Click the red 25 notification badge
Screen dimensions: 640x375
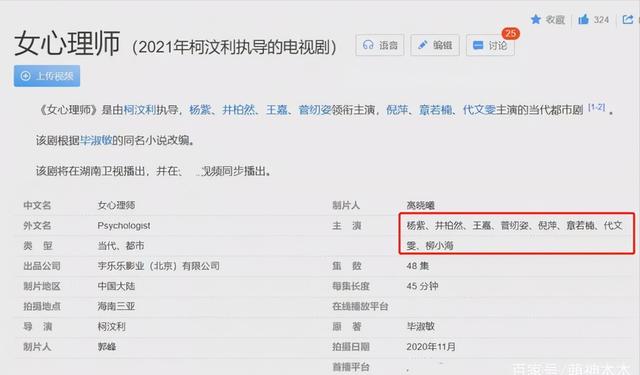(x=511, y=33)
